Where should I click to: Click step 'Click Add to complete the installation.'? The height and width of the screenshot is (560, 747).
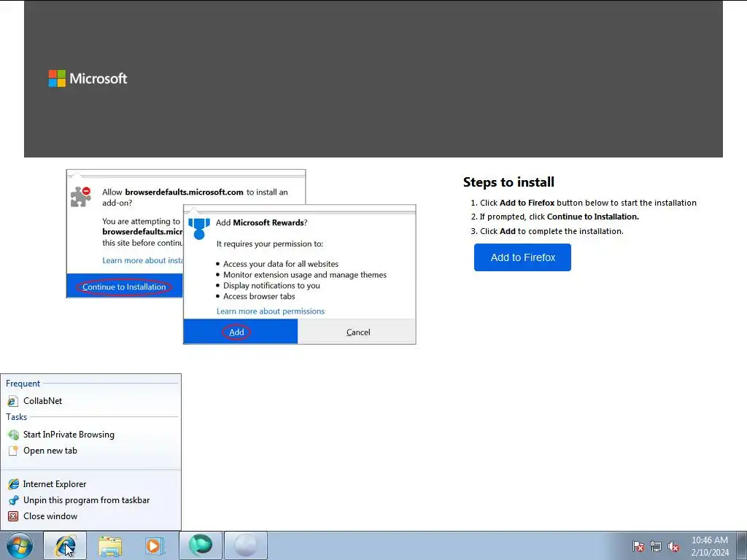(x=551, y=231)
